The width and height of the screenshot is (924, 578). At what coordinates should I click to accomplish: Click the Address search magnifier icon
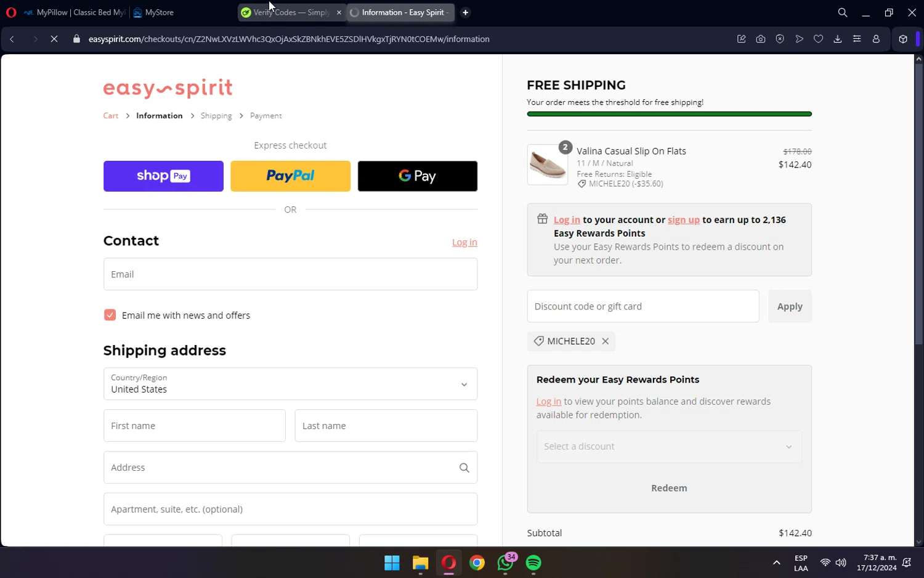pyautogui.click(x=464, y=468)
